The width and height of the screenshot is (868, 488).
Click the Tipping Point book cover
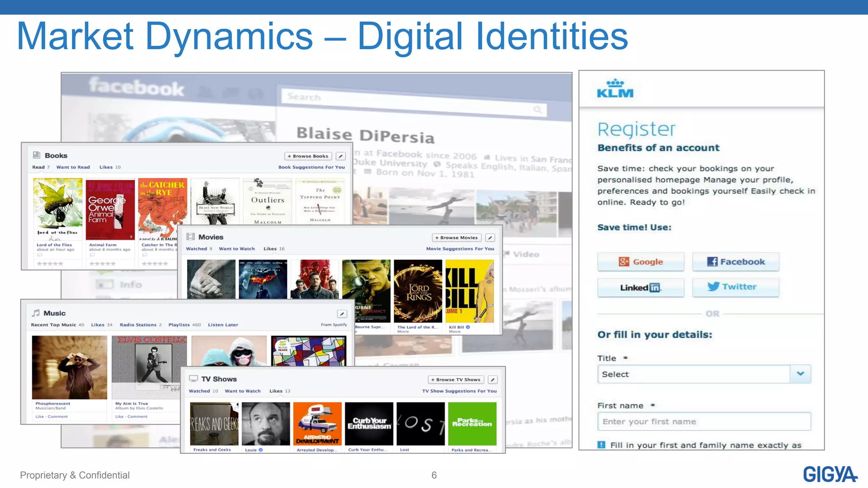pos(320,202)
